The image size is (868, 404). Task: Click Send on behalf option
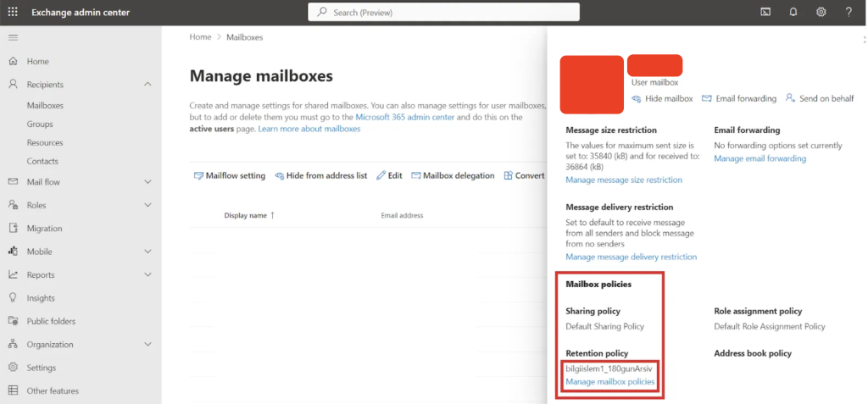click(819, 98)
